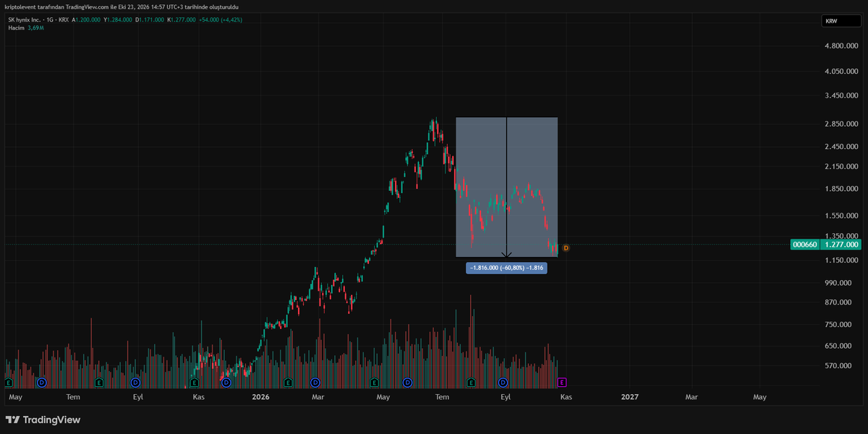Viewport: 868px width, 434px height.
Task: Select the earliest blue dividend D marker
Action: pyautogui.click(x=41, y=382)
